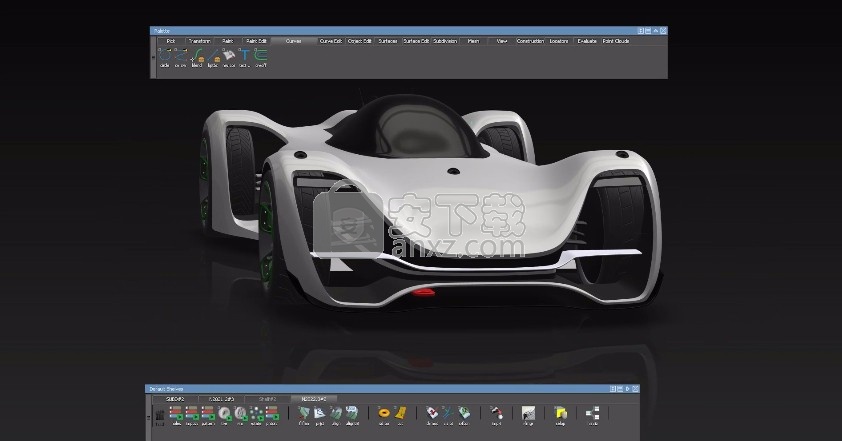Click the yellow cube and cylinder shelf icon
The image size is (842, 441).
point(561,414)
